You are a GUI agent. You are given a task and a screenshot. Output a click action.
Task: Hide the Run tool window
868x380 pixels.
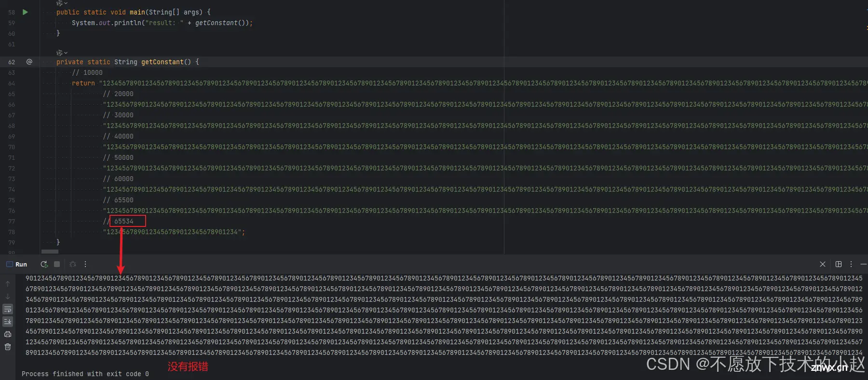click(x=863, y=264)
